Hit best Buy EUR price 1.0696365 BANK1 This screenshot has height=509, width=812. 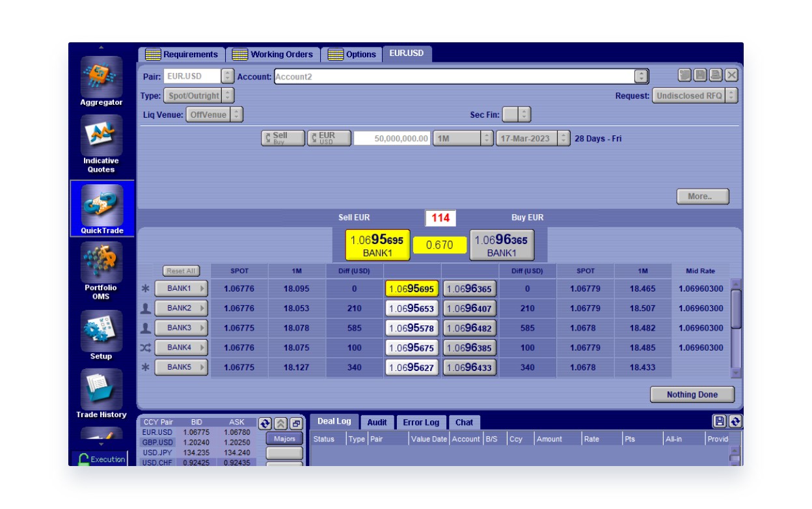point(502,246)
